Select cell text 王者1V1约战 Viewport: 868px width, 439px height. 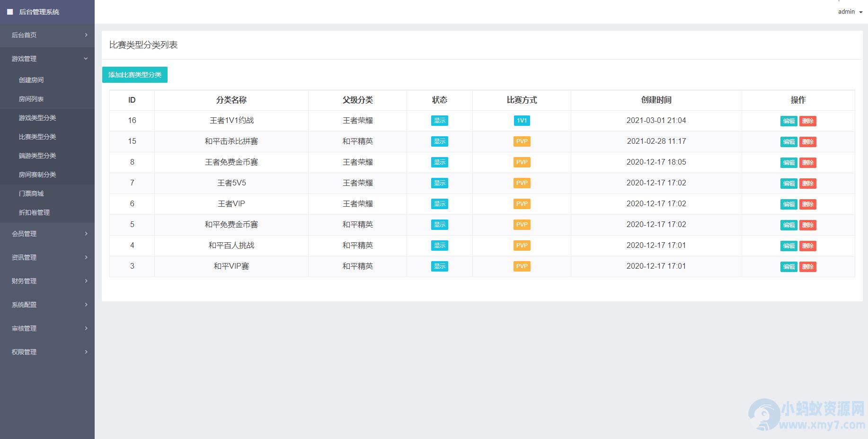(231, 121)
